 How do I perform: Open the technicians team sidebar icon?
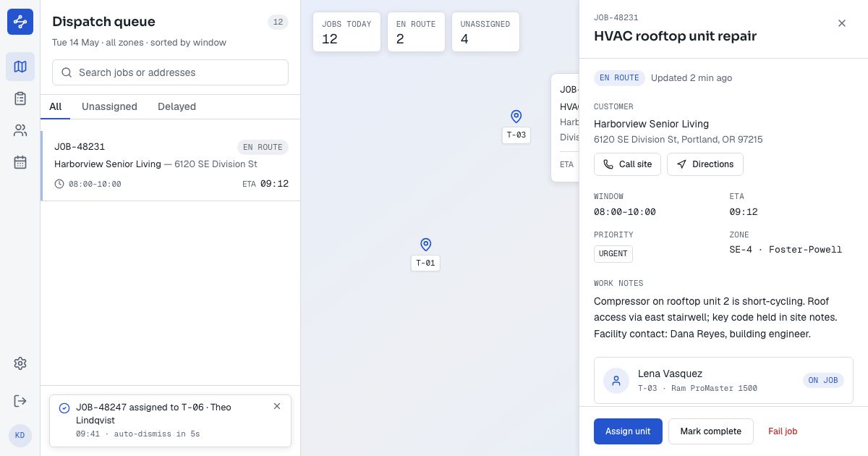[20, 130]
